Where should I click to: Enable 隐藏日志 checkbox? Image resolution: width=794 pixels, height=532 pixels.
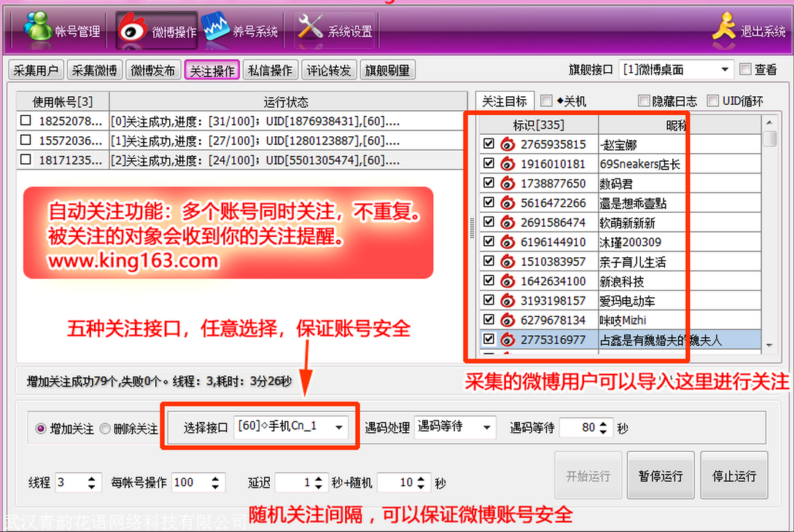tap(644, 101)
